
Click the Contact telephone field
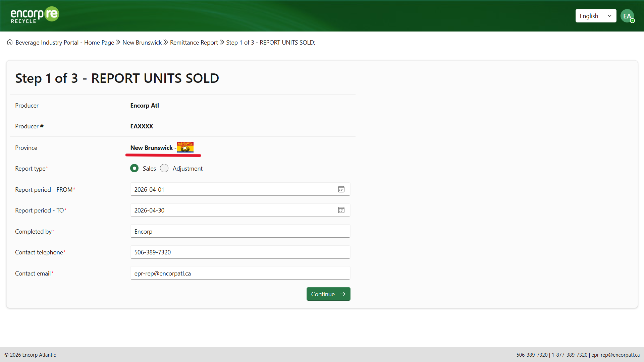point(240,252)
